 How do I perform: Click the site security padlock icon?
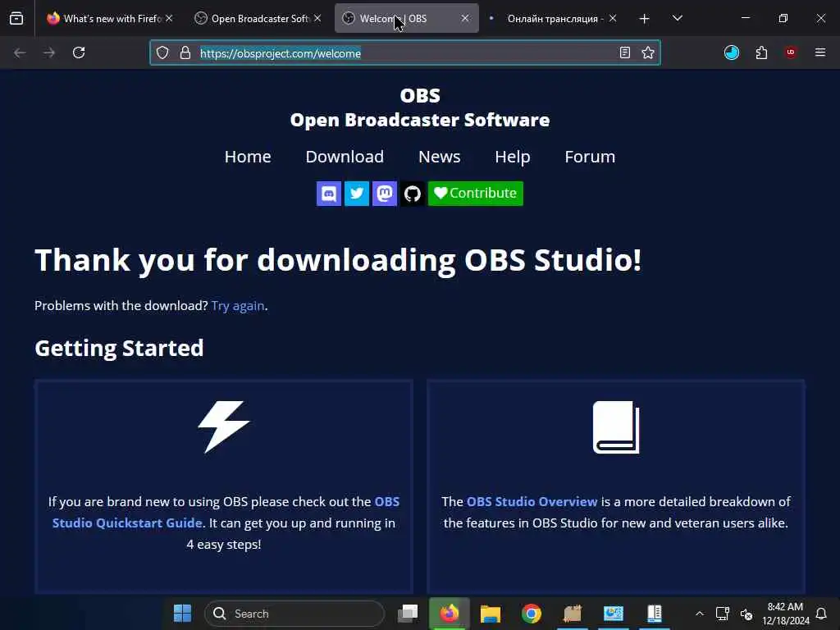pyautogui.click(x=185, y=52)
